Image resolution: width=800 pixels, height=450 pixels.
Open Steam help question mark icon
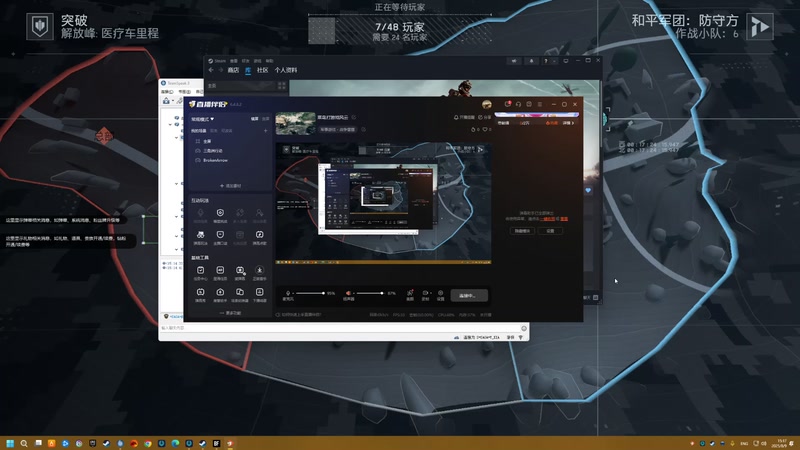tap(545, 61)
